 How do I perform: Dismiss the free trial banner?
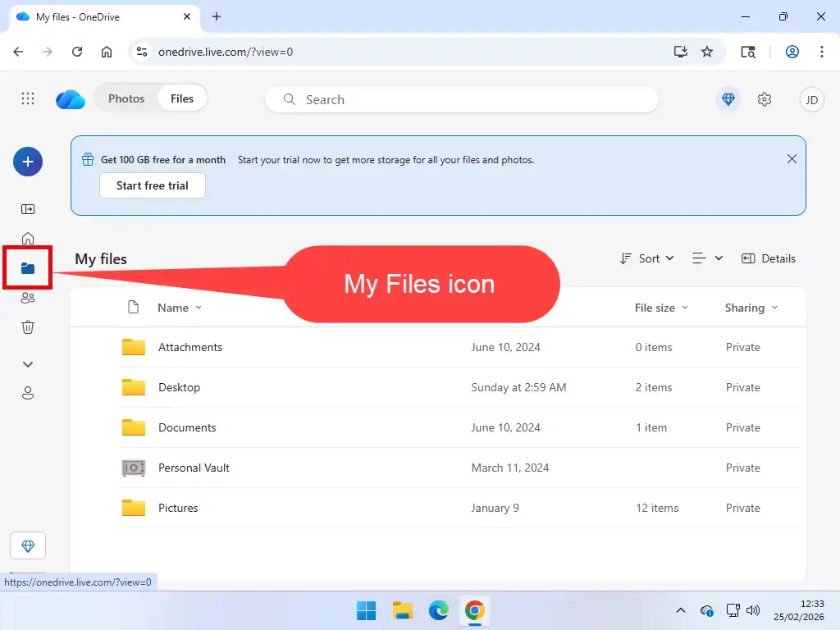(792, 158)
